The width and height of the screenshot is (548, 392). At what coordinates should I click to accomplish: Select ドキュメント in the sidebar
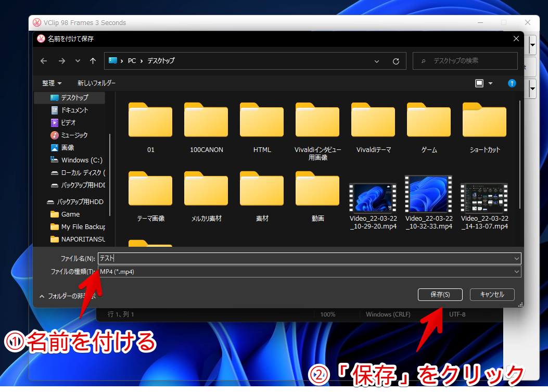point(70,110)
